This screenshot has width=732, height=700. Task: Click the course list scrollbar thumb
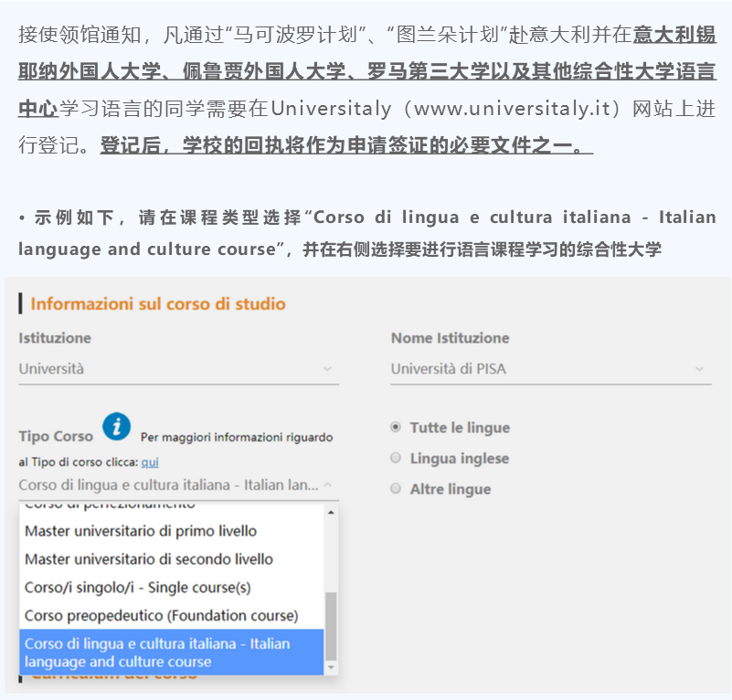[x=331, y=625]
